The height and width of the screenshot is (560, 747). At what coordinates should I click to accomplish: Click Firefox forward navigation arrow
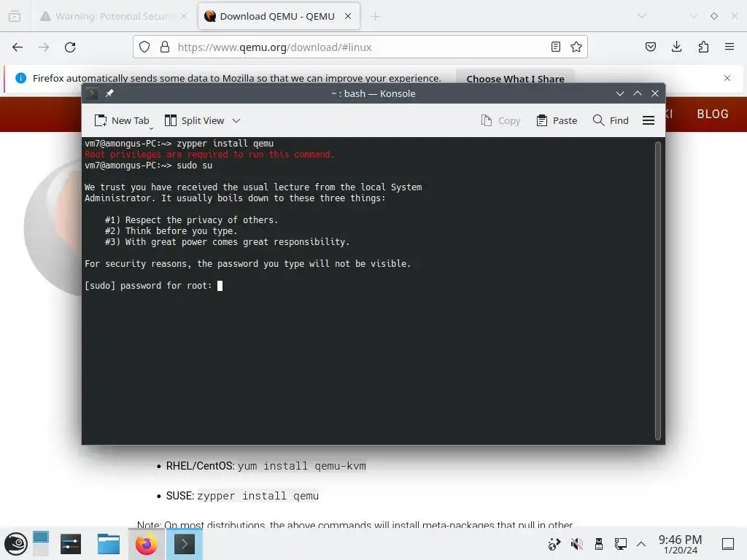(x=44, y=47)
